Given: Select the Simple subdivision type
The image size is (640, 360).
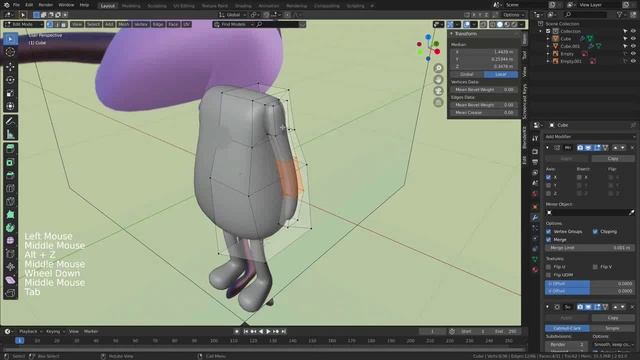Looking at the screenshot, I should pyautogui.click(x=612, y=328).
